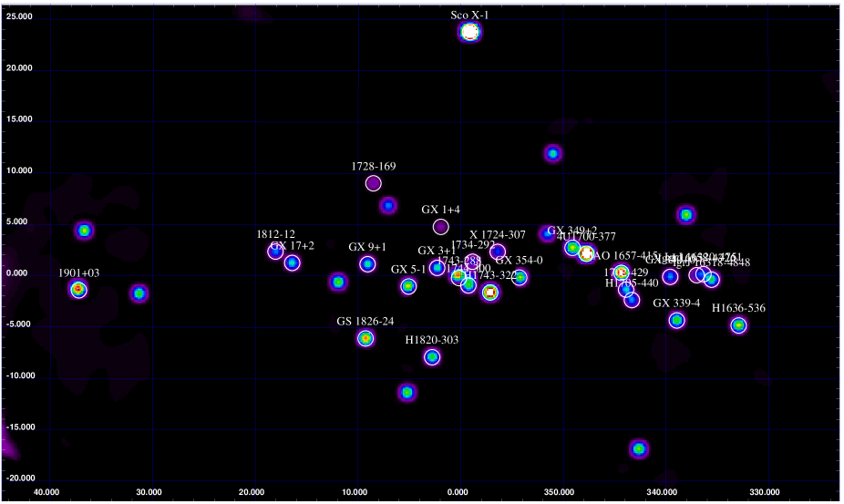Click the H1636-536 source marker
The image size is (844, 504).
(x=738, y=325)
